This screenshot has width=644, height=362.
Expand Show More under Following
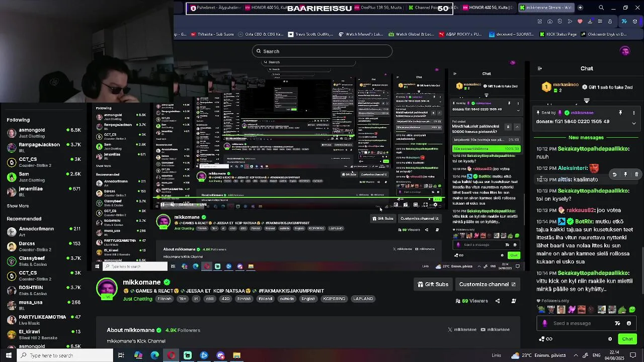click(18, 206)
